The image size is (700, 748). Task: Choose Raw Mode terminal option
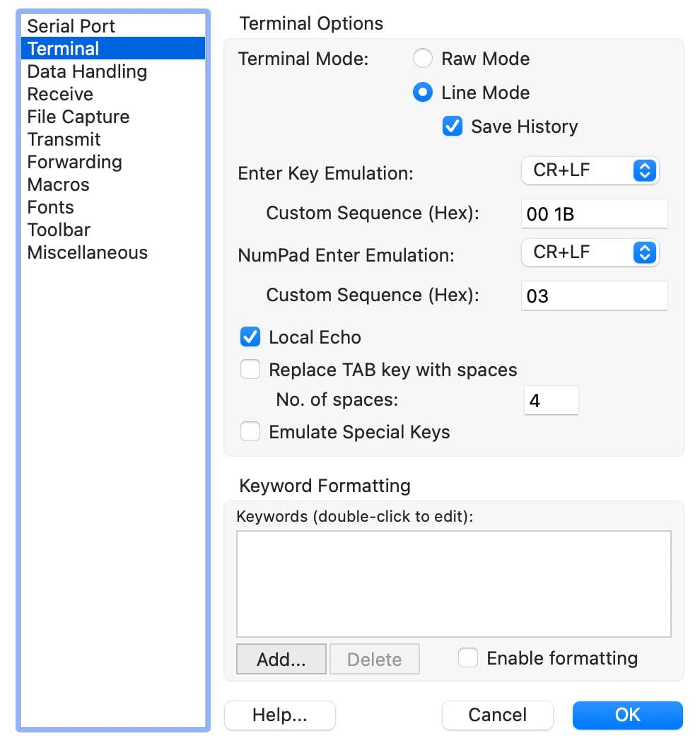click(423, 59)
